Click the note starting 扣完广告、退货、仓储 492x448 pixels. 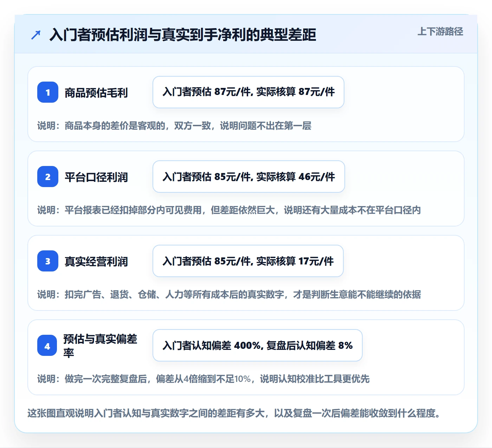(229, 294)
